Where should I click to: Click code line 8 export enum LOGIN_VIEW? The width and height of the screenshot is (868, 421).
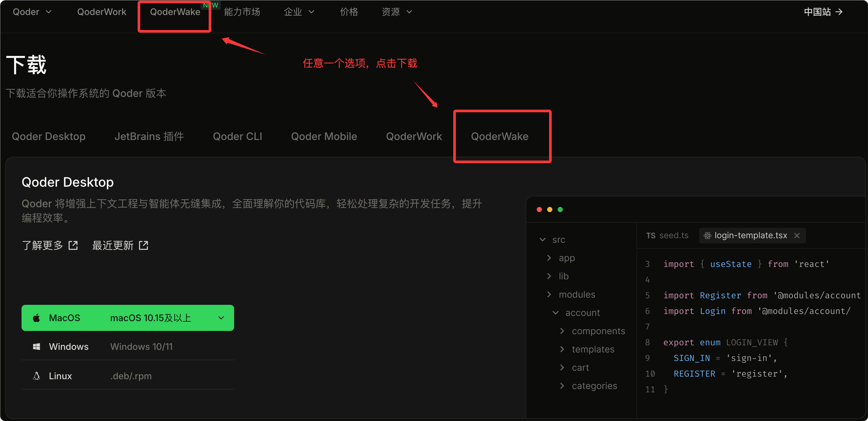(726, 342)
